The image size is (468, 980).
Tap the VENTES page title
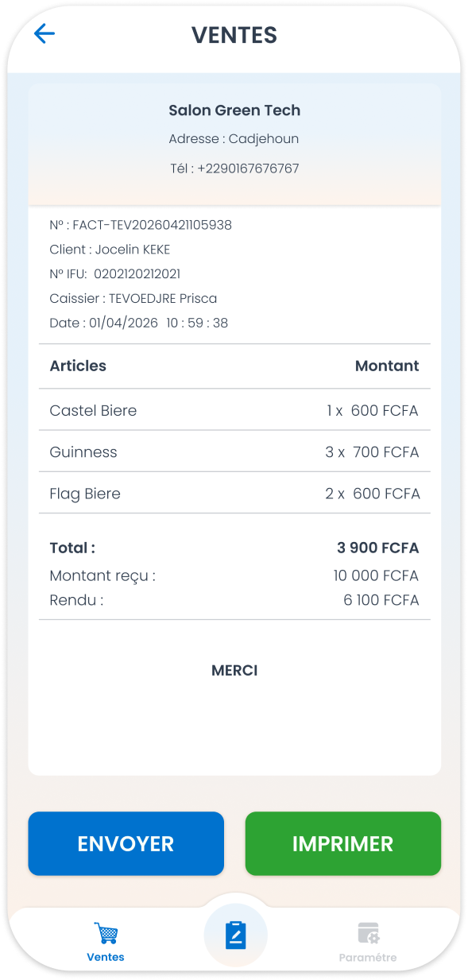click(234, 35)
